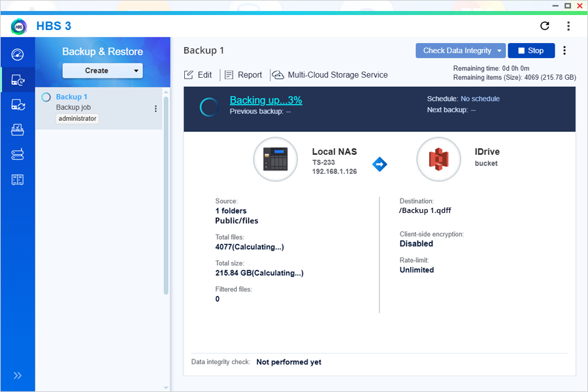Screen dimensions: 588x392
Task: Open the job details three-dot menu
Action: (x=564, y=51)
